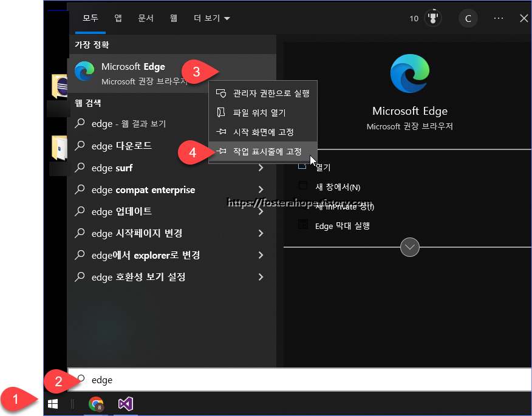Expand the edge 시작페이지 변경 arrow

pyautogui.click(x=261, y=233)
